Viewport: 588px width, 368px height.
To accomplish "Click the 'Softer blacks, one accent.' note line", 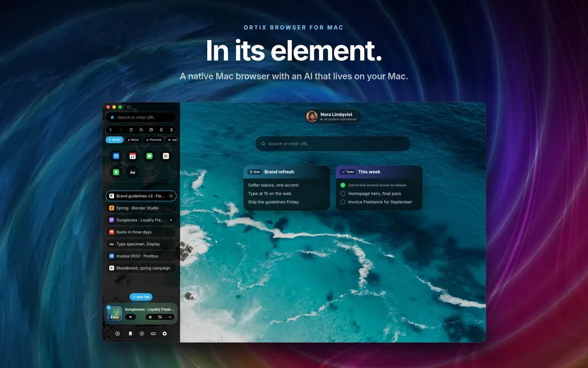I will 274,185.
